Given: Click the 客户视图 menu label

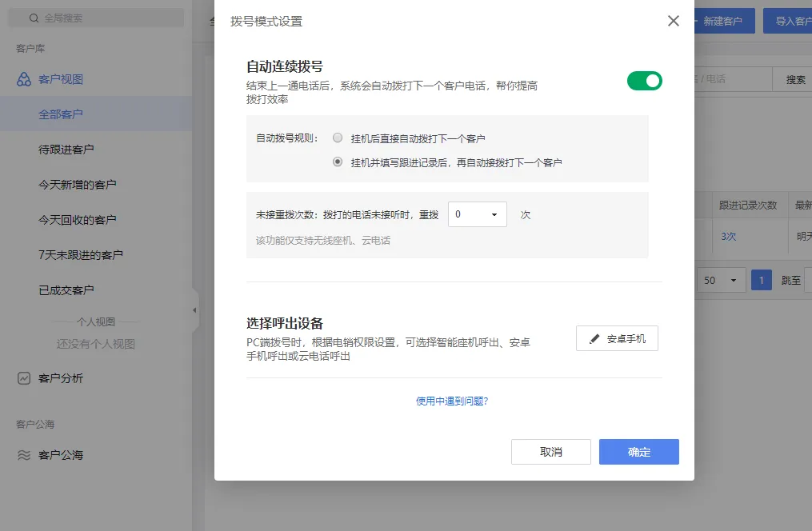Looking at the screenshot, I should tap(61, 79).
